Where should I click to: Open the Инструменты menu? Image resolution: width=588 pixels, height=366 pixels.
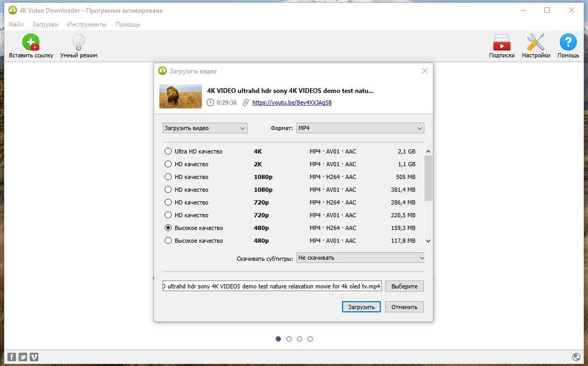tap(87, 24)
